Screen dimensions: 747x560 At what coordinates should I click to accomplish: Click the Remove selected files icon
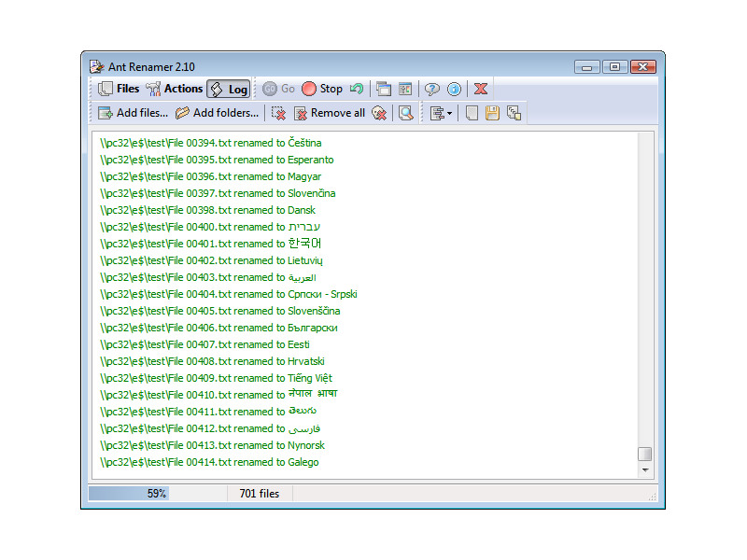278,113
